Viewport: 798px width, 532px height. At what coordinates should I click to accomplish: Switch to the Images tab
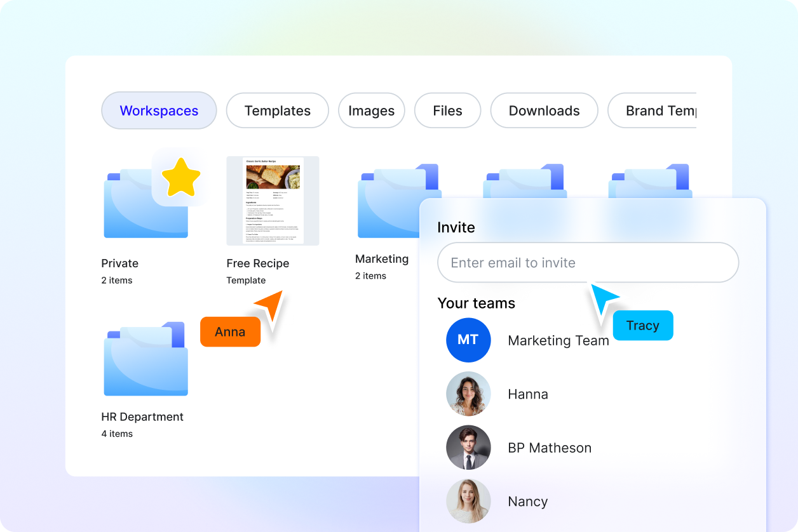(372, 110)
